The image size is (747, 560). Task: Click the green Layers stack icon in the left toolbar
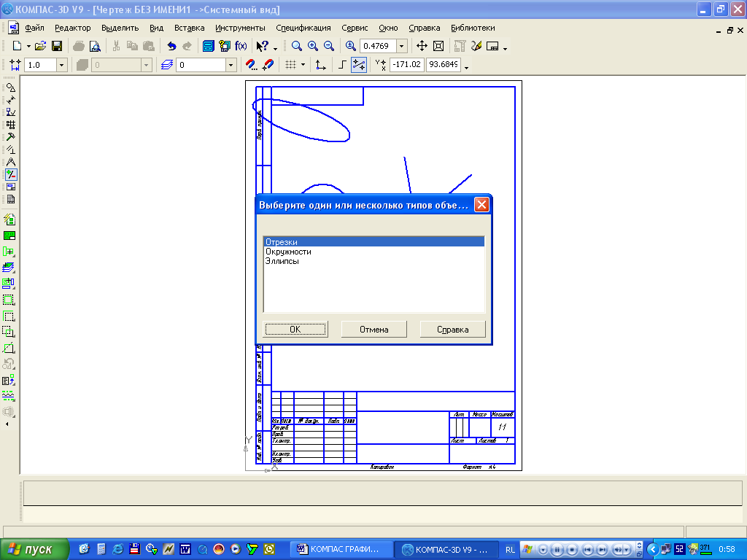pyautogui.click(x=9, y=268)
